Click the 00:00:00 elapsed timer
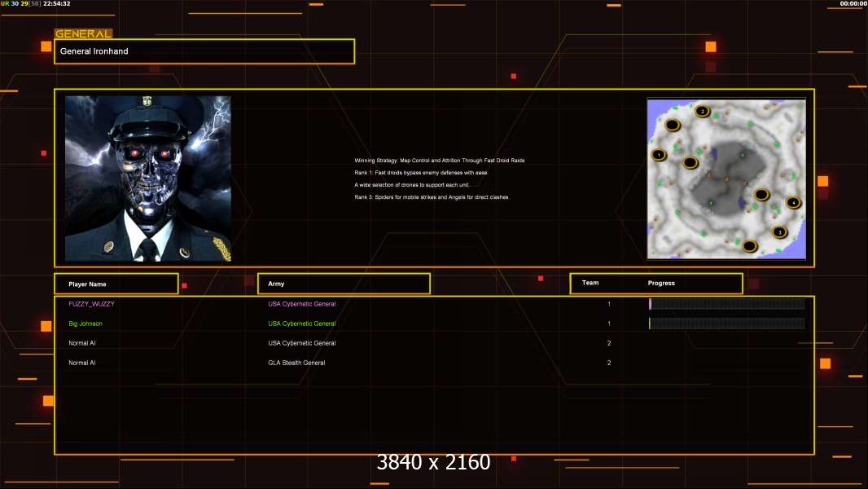 point(853,3)
